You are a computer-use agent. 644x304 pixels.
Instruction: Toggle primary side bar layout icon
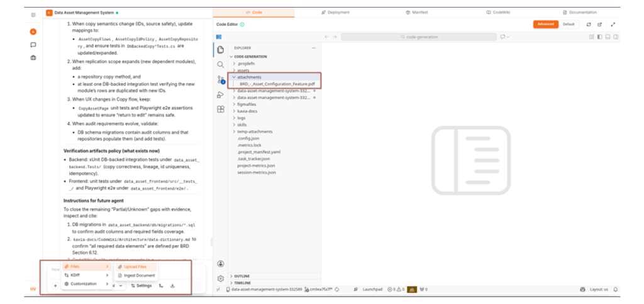[x=599, y=37]
